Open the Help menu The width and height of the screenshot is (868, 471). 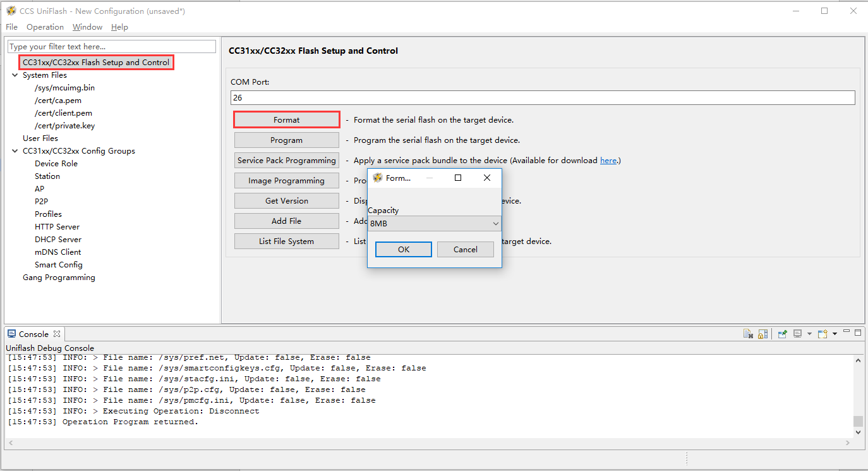(119, 27)
